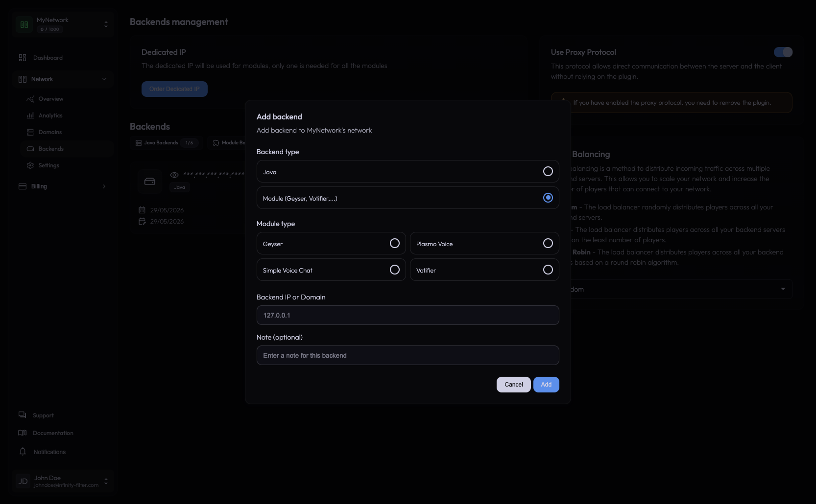Click the Backend IP or Domain field
Viewport: 816px width, 504px height.
[408, 315]
